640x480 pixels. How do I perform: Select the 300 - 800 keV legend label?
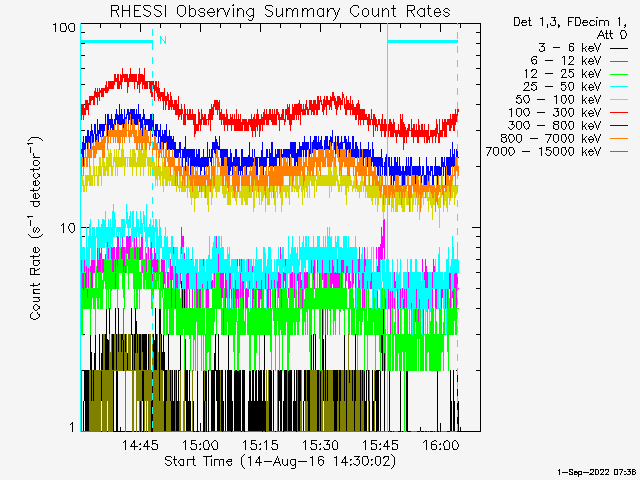click(x=554, y=126)
